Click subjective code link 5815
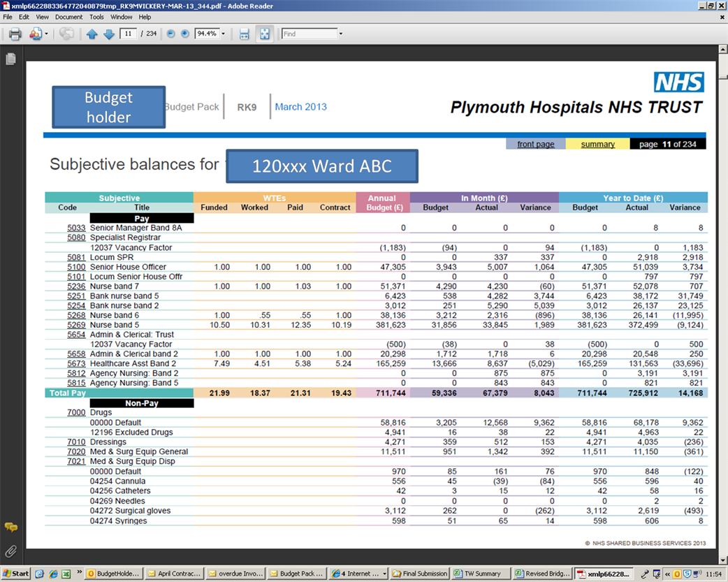This screenshot has width=728, height=582. point(76,383)
